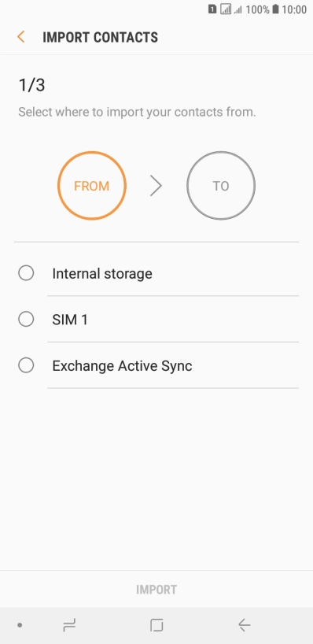
Task: Tap the battery icon in status bar
Action: (x=275, y=9)
